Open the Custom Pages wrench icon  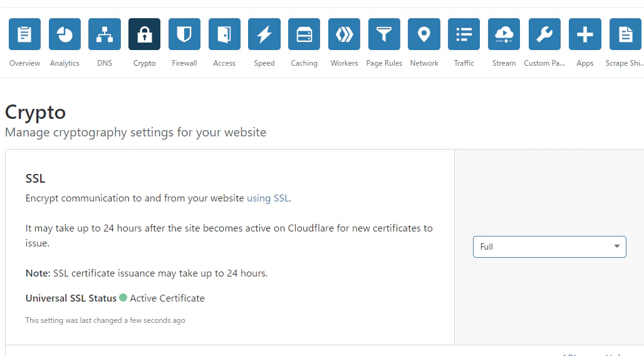[x=544, y=34]
